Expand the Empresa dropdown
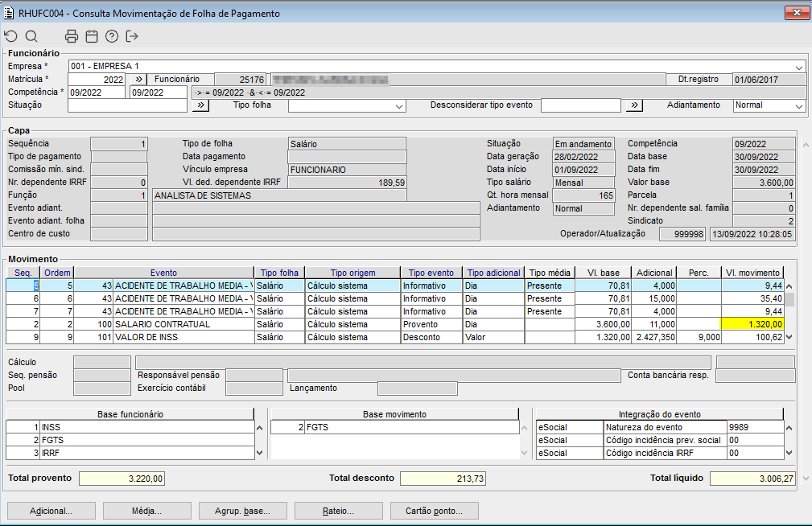This screenshot has height=526, width=812. pos(799,67)
